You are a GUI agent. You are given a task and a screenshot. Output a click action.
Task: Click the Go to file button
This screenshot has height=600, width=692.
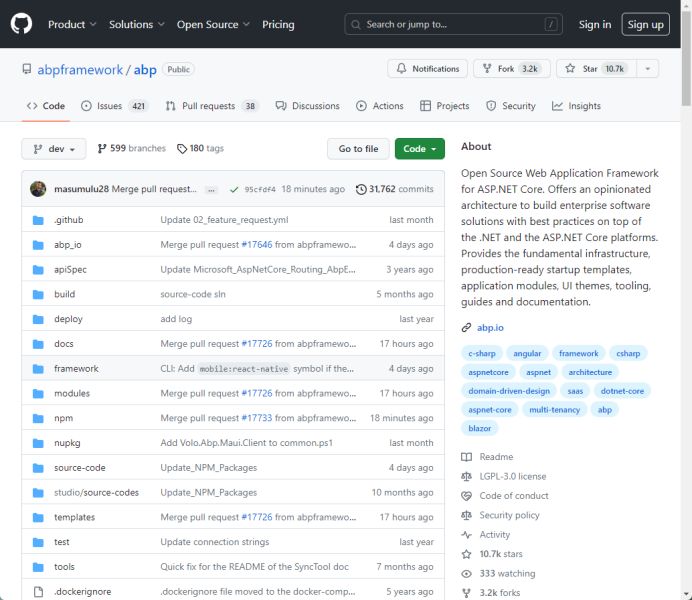point(358,149)
